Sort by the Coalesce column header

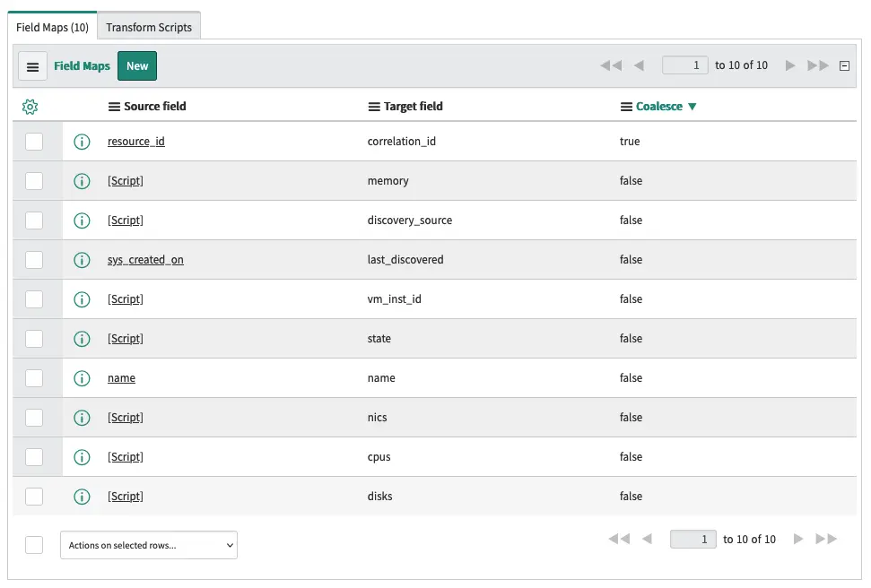pos(659,107)
